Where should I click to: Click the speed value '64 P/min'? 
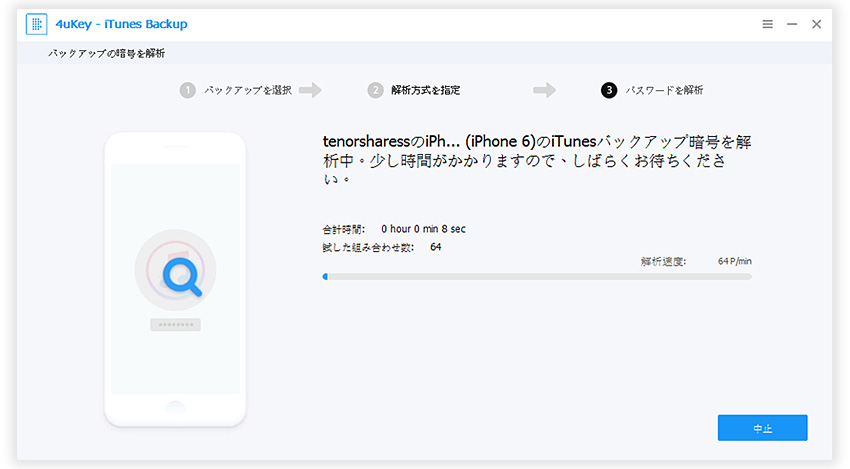(x=735, y=261)
